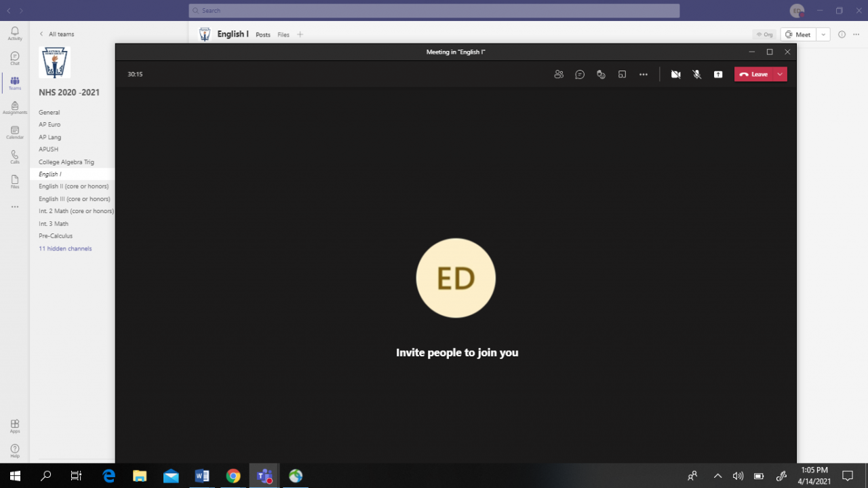Show hidden system tray icons
868x488 pixels.
point(717,476)
